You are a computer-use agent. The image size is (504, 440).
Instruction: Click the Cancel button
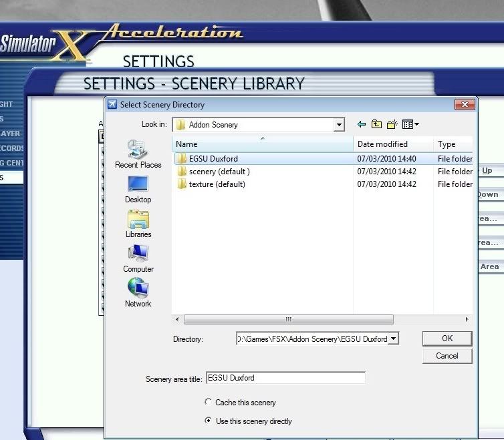[x=447, y=356]
